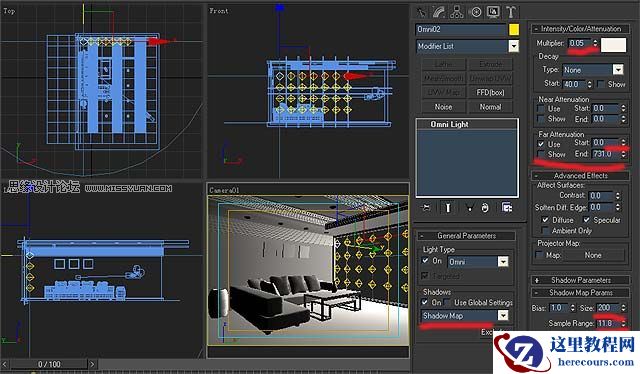
Task: Toggle Show End Result icon
Action: tap(448, 208)
